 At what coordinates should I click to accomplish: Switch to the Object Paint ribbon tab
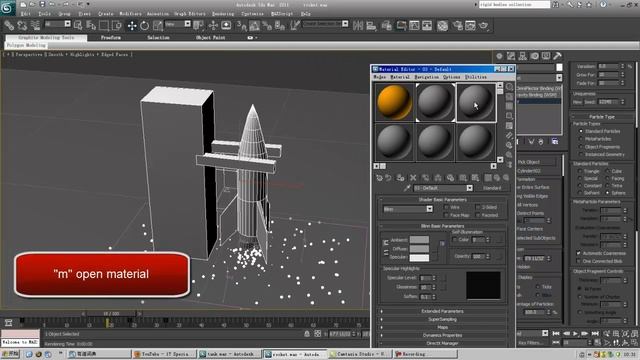[211, 38]
